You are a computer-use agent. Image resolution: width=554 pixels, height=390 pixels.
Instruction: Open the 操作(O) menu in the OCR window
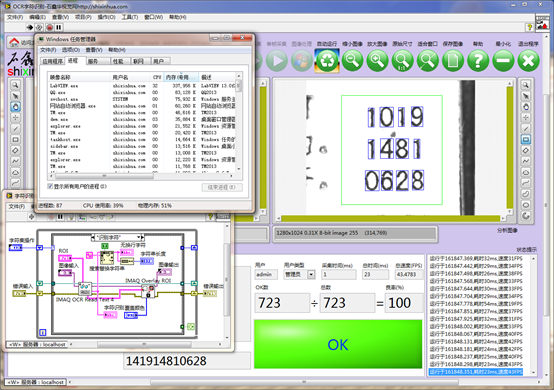pos(106,17)
